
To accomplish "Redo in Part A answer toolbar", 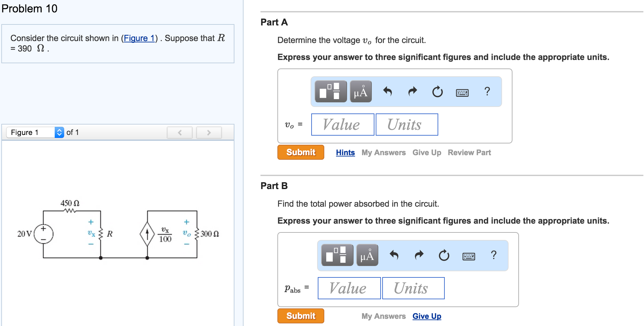I will pos(413,92).
